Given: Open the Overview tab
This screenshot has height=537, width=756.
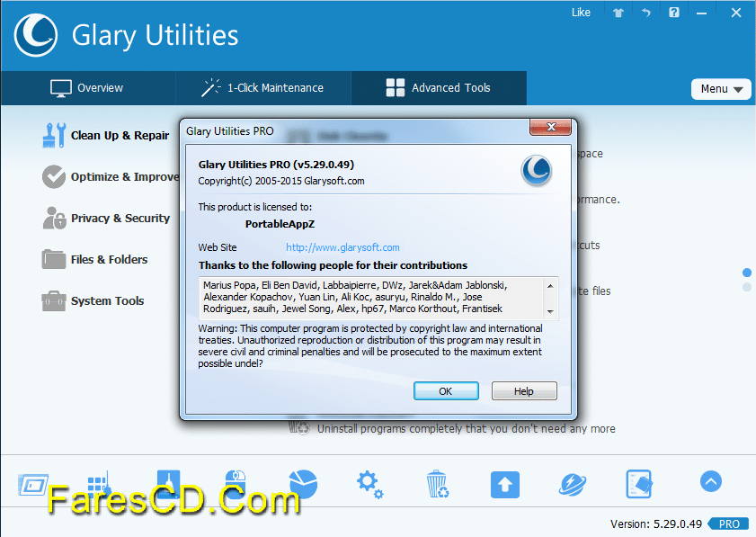Looking at the screenshot, I should pyautogui.click(x=87, y=88).
